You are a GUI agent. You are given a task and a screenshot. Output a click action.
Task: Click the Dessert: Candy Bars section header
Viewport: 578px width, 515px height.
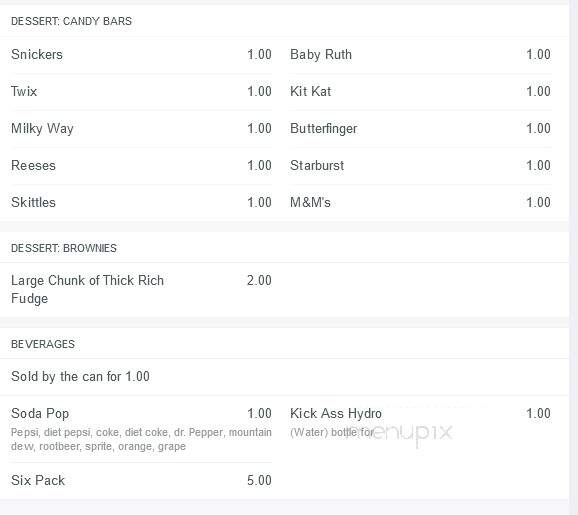pyautogui.click(x=71, y=21)
